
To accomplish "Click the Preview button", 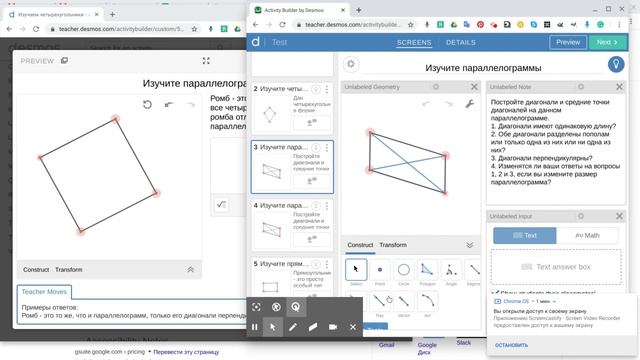I will [x=568, y=42].
